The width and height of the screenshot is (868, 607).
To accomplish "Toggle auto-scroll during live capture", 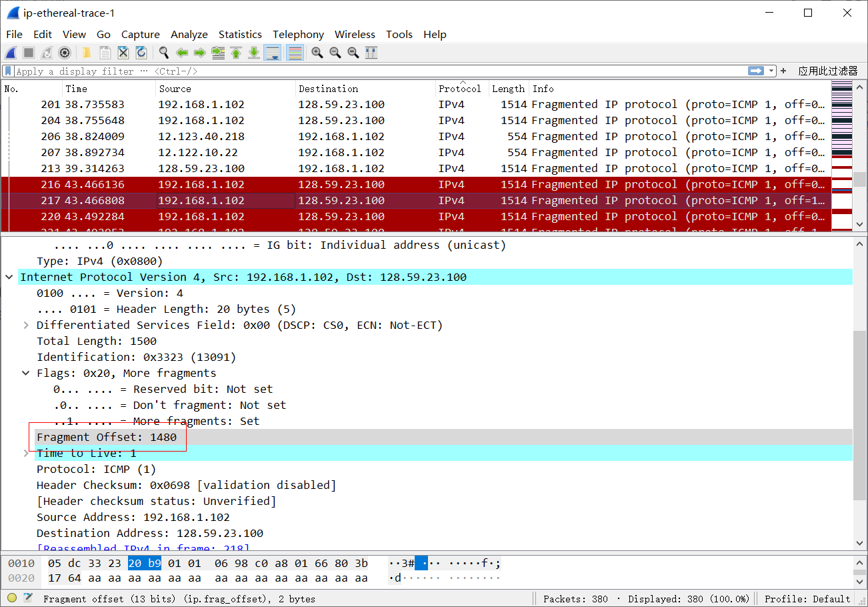I will point(272,53).
